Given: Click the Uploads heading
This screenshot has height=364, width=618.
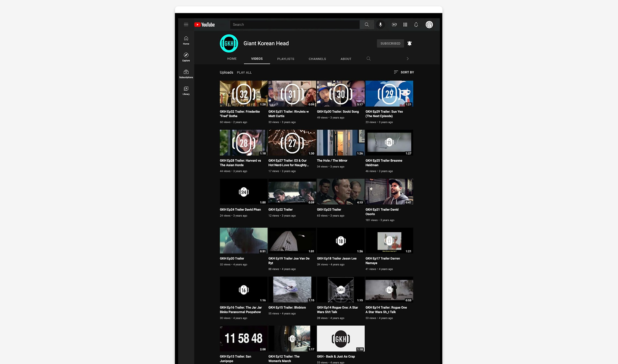Looking at the screenshot, I should 226,72.
